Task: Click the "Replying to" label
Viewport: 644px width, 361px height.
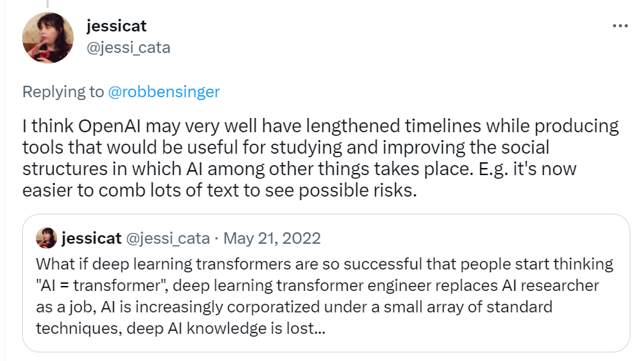Action: 63,92
